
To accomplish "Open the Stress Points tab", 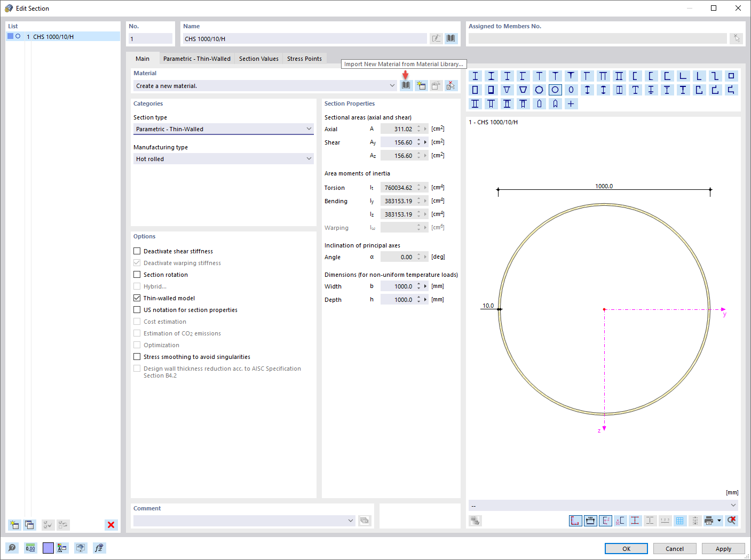I will coord(304,59).
